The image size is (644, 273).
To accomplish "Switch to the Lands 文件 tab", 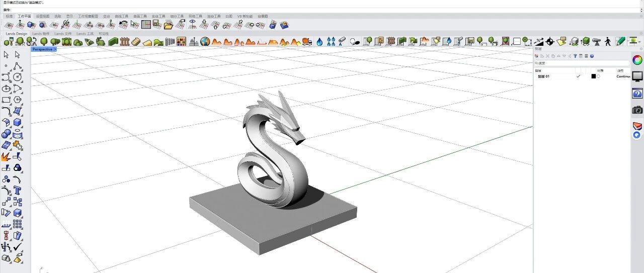I will (x=63, y=34).
